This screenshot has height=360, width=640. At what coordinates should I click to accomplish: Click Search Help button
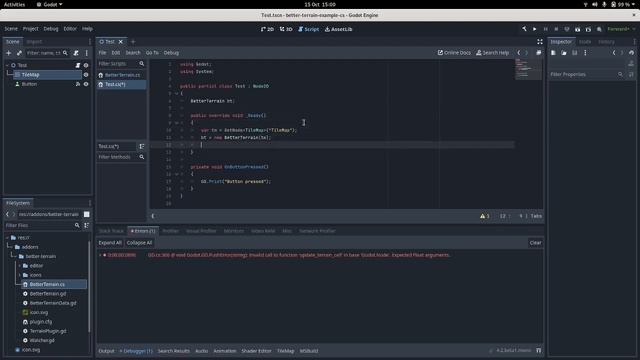[493, 53]
